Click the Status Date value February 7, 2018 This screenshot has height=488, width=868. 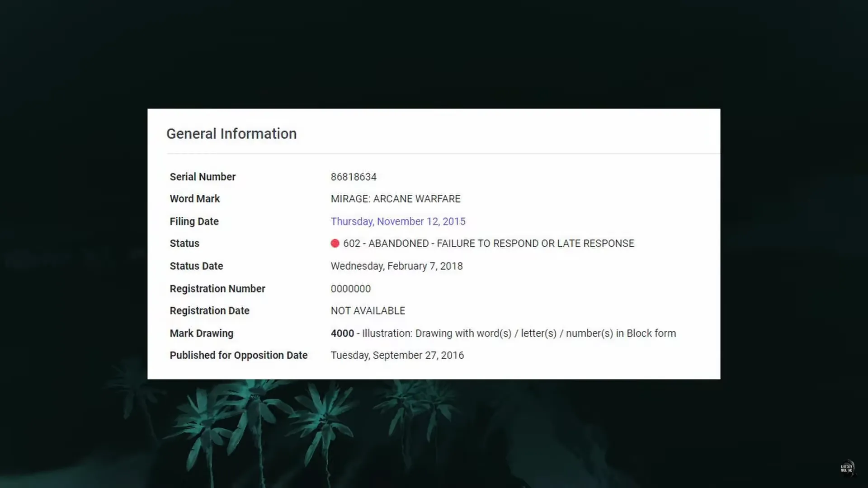pos(396,266)
